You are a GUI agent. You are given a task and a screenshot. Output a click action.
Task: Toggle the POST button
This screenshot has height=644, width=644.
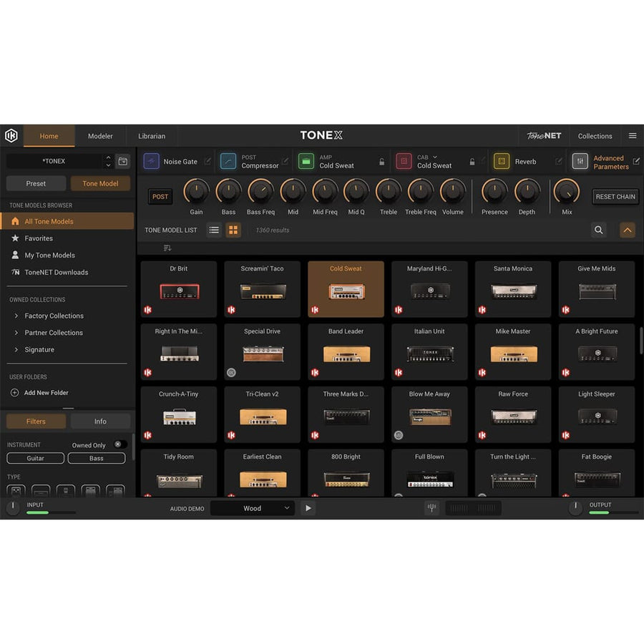pyautogui.click(x=160, y=197)
